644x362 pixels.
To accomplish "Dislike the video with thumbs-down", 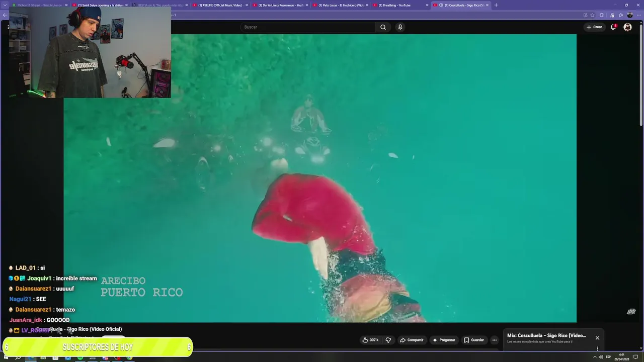I will (388, 340).
